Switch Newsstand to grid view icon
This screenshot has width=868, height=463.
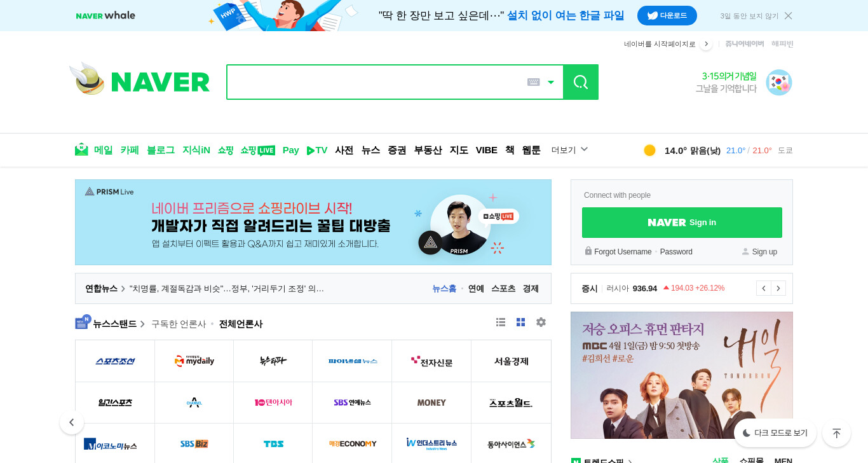[x=521, y=322]
